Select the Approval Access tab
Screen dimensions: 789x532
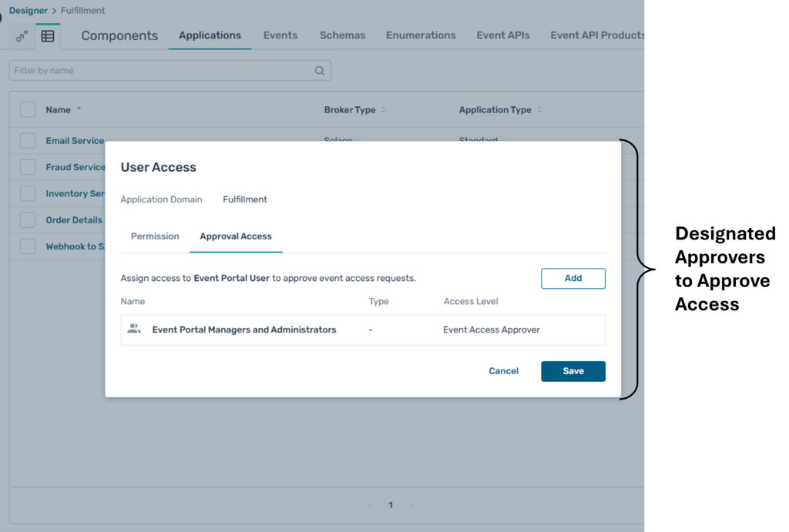[x=236, y=236]
